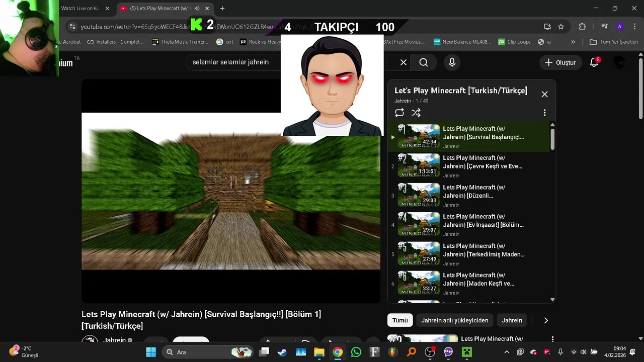
Task: Toggle playlist shuffle
Action: 416,113
